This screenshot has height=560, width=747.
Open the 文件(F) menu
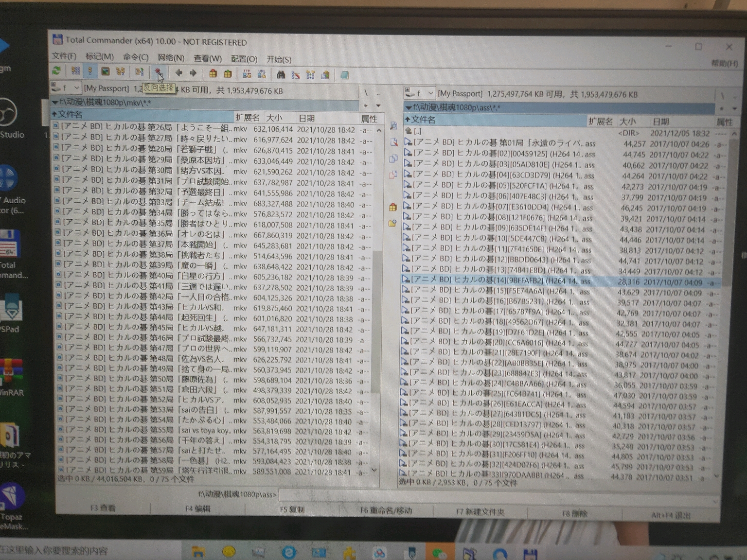pyautogui.click(x=64, y=56)
